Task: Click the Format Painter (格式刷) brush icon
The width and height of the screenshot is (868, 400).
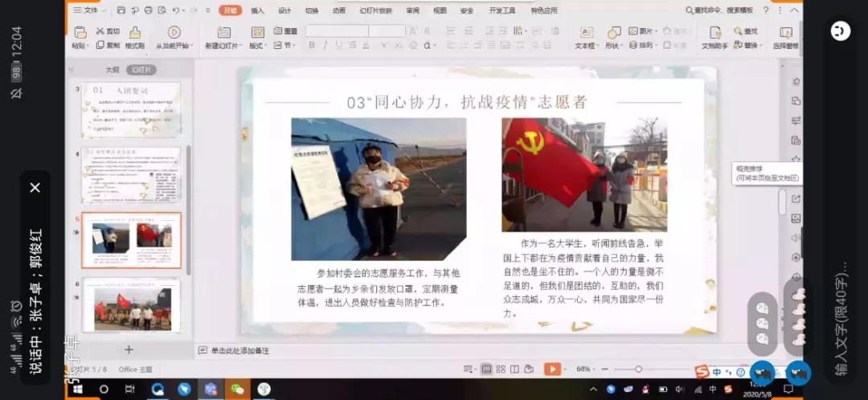Action: tap(134, 32)
